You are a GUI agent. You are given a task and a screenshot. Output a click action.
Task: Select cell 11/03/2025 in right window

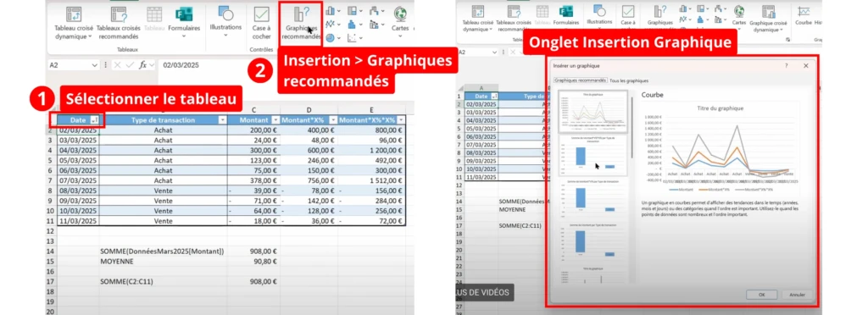pyautogui.click(x=481, y=177)
